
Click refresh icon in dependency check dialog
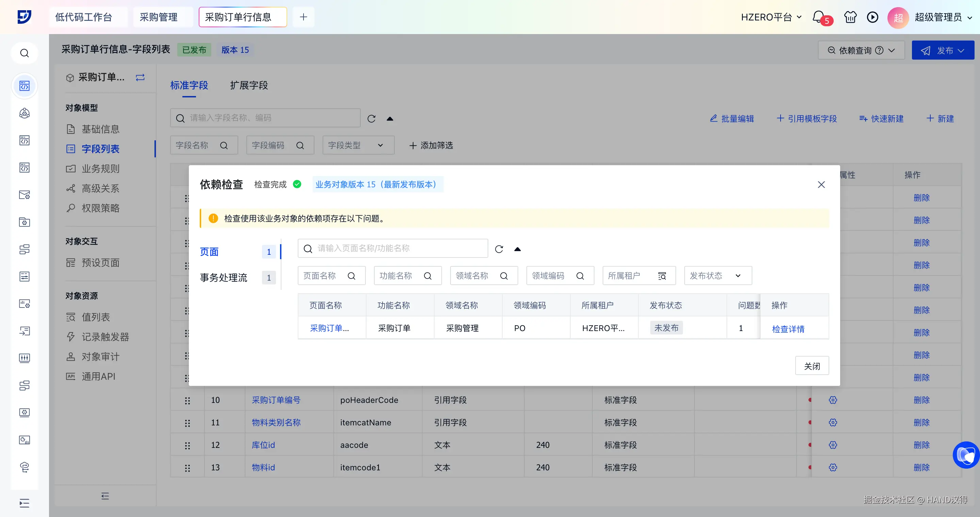click(499, 249)
